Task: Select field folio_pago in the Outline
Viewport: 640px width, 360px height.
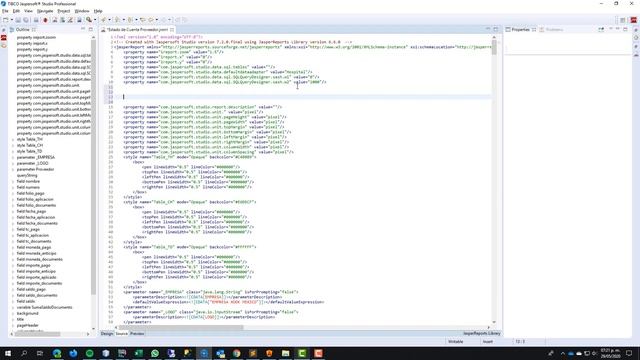Action: (31, 193)
